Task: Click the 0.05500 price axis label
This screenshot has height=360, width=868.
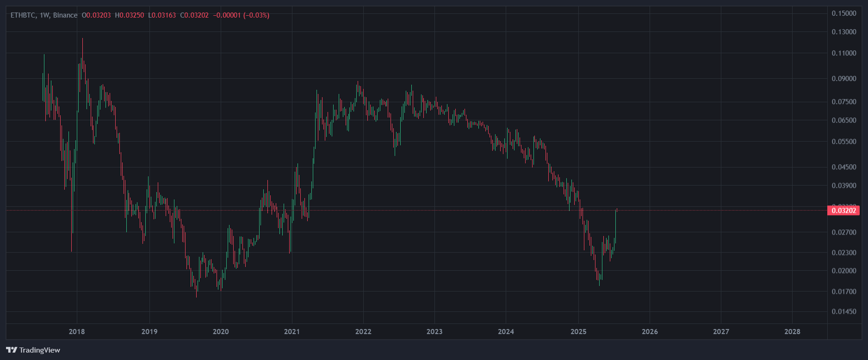Action: click(x=844, y=142)
